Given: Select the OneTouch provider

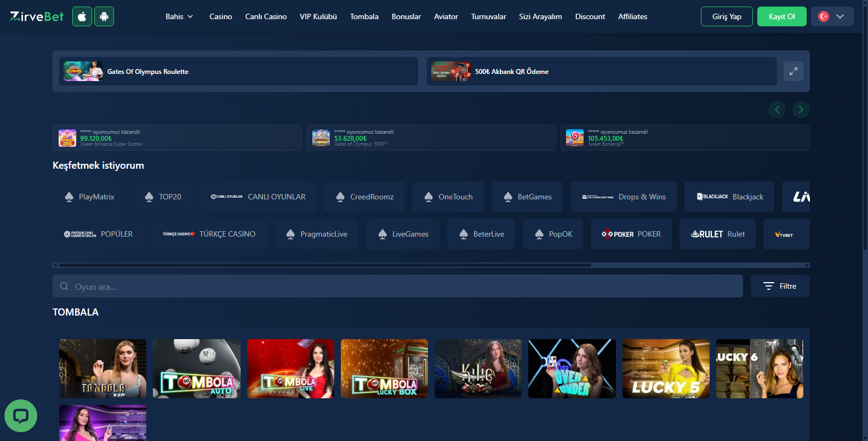Looking at the screenshot, I should tap(448, 197).
